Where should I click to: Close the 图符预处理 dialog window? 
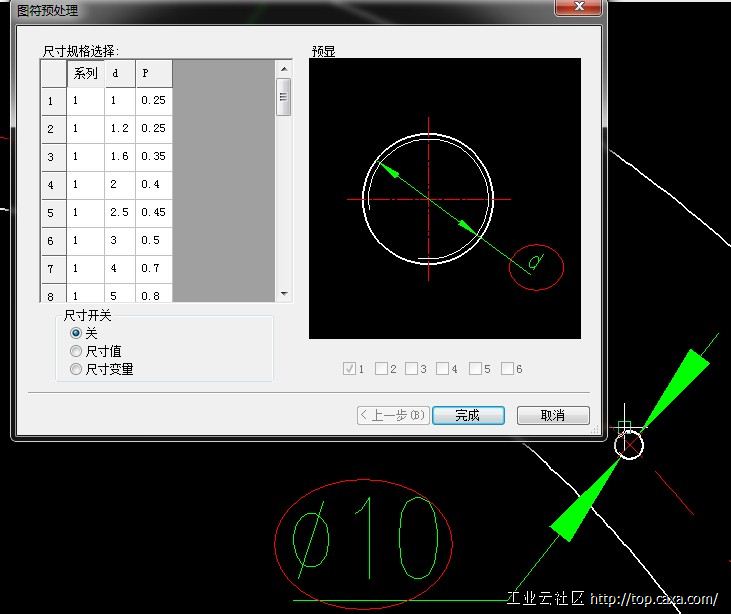(x=579, y=8)
